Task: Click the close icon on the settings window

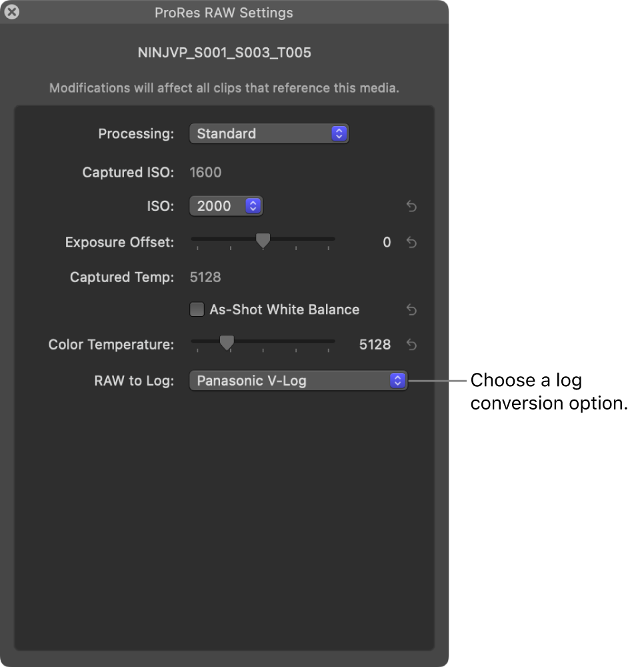Action: coord(11,11)
